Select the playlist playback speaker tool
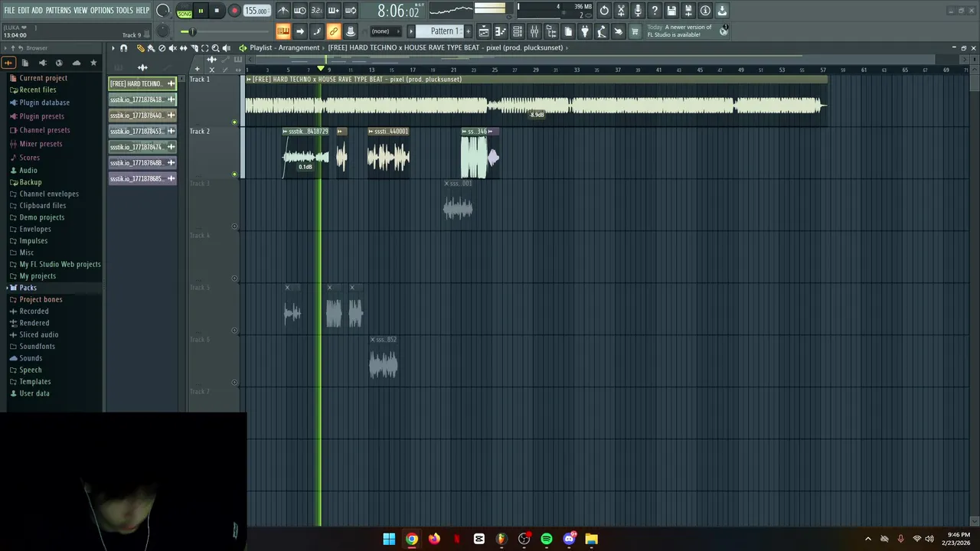The width and height of the screenshot is (980, 551). tap(226, 47)
